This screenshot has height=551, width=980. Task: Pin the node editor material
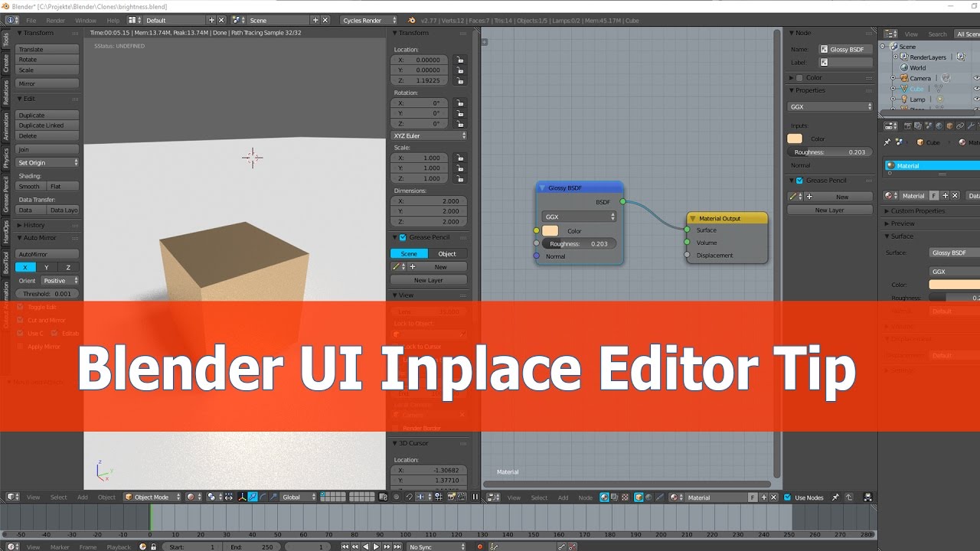pos(835,497)
